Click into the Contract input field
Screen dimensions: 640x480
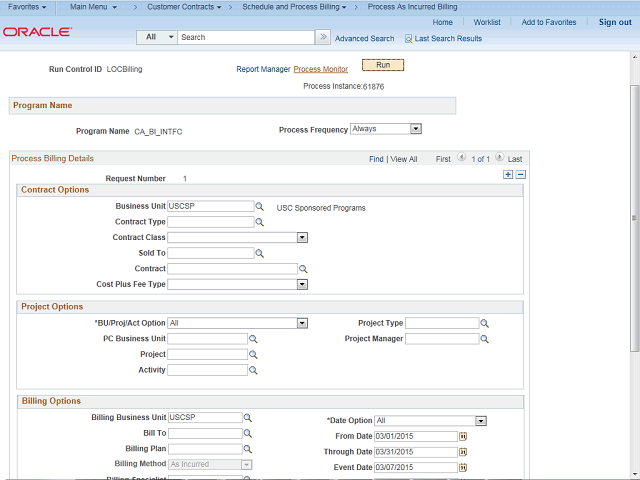pyautogui.click(x=232, y=269)
